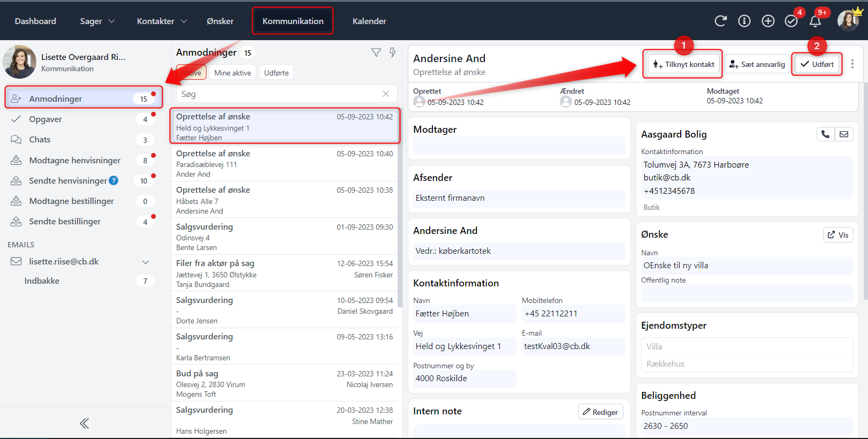Image resolution: width=868 pixels, height=439 pixels.
Task: Open Modtagne henvisninger in sidebar
Action: point(84,160)
